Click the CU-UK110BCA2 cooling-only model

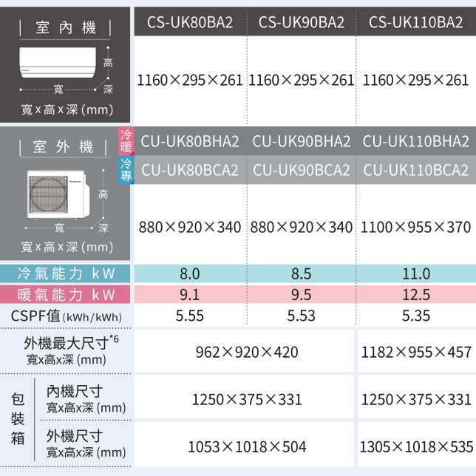pos(415,169)
